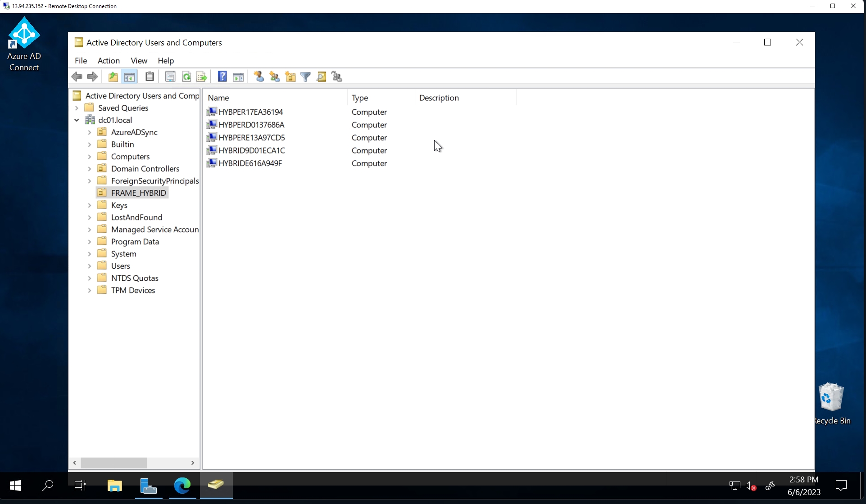Open the notification center icon
The image size is (866, 504).
[x=841, y=486]
